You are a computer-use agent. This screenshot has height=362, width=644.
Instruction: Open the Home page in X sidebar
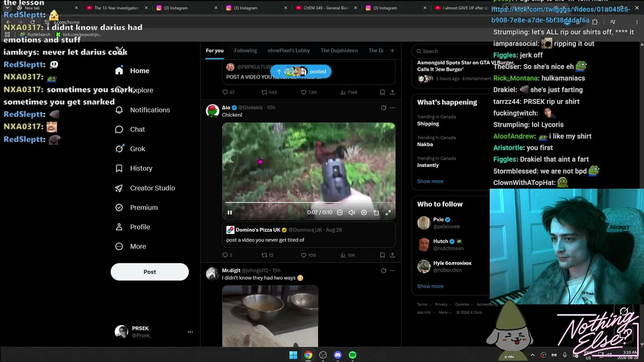[x=132, y=71]
